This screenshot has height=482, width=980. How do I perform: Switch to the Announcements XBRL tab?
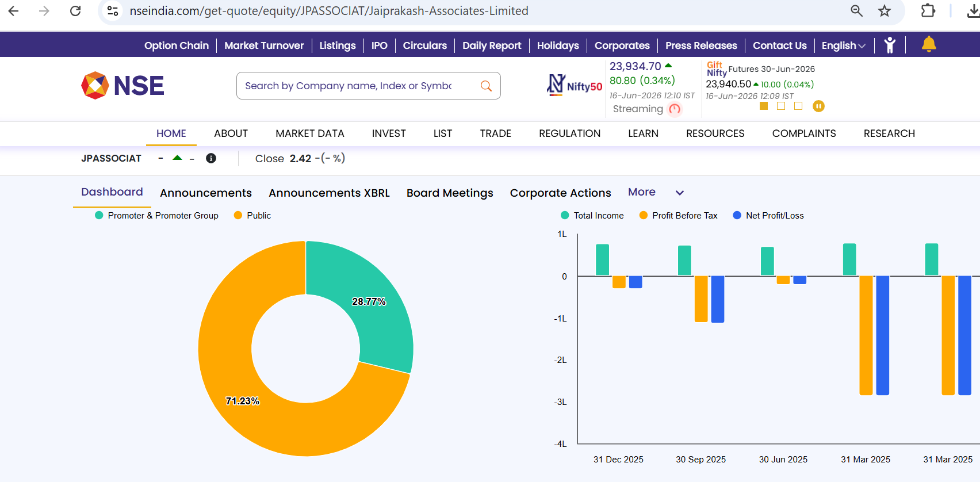[329, 193]
